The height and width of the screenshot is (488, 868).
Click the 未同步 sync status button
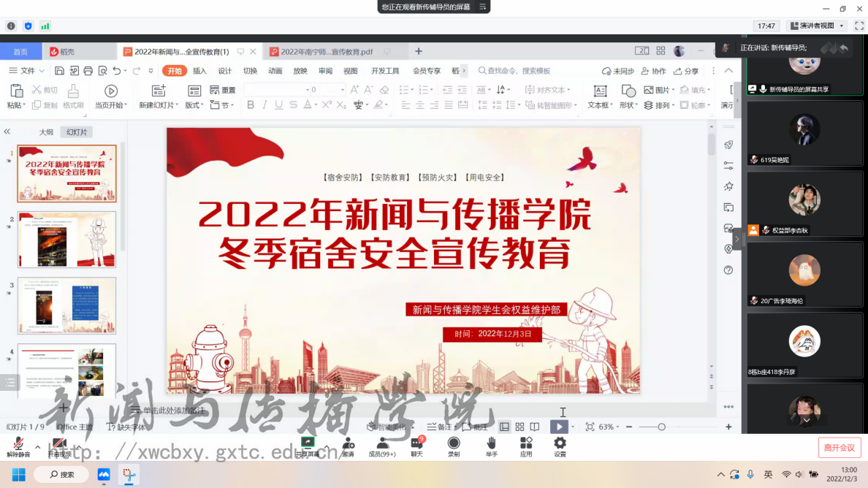click(x=618, y=71)
